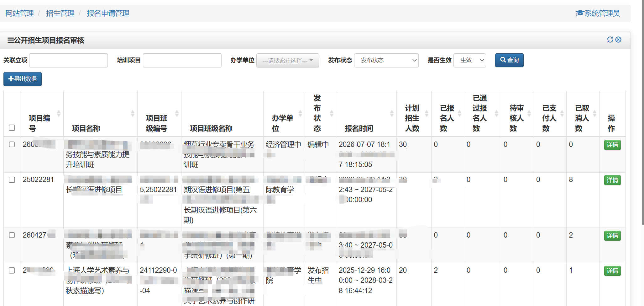
Task: Open the 是否生效 dropdown
Action: (469, 60)
